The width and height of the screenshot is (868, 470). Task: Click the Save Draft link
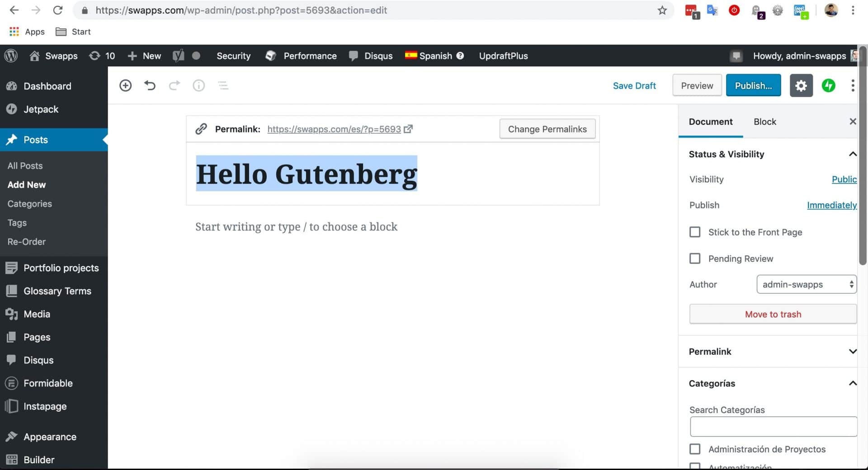coord(634,85)
